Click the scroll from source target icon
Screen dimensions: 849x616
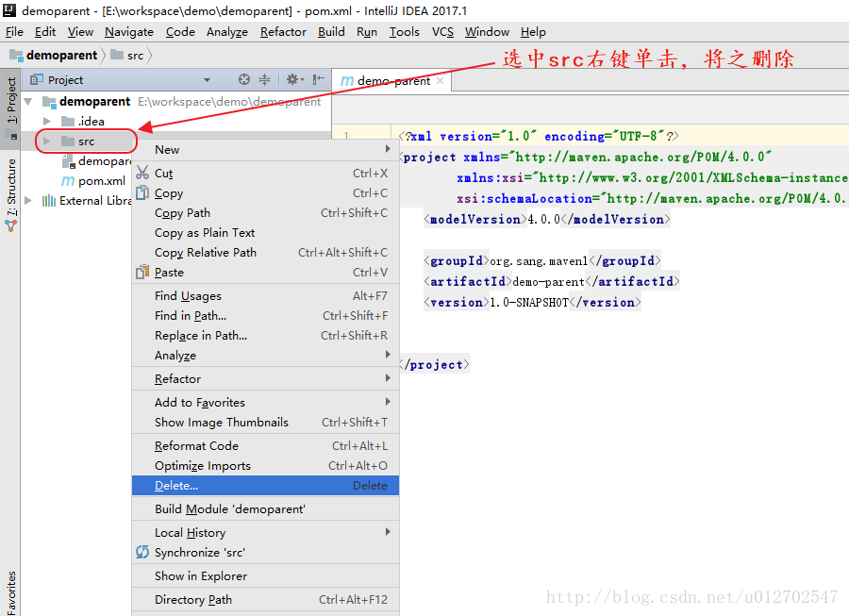click(244, 80)
